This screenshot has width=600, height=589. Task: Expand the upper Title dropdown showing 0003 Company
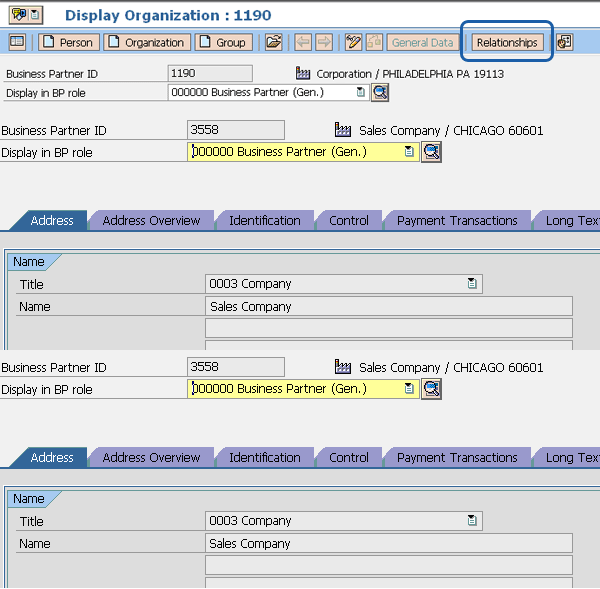[x=472, y=284]
